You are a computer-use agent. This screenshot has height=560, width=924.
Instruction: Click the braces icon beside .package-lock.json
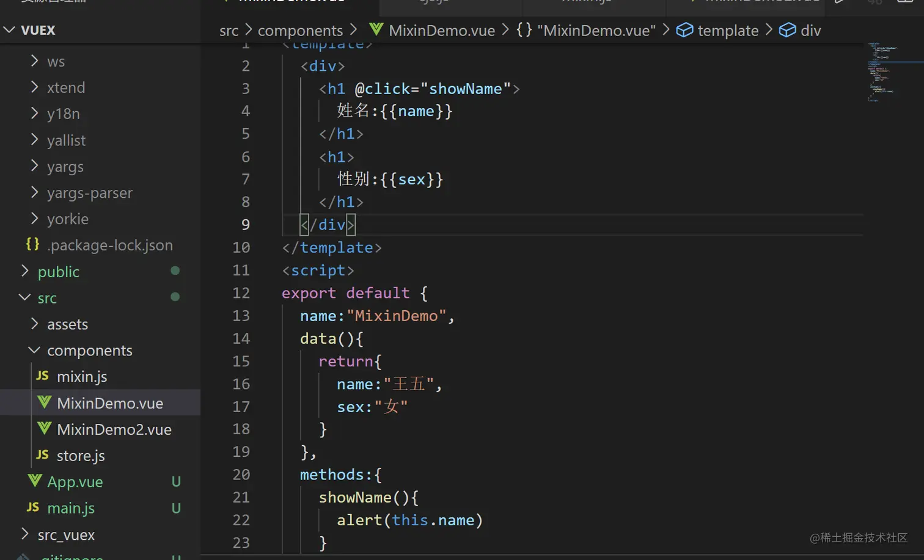tap(32, 244)
